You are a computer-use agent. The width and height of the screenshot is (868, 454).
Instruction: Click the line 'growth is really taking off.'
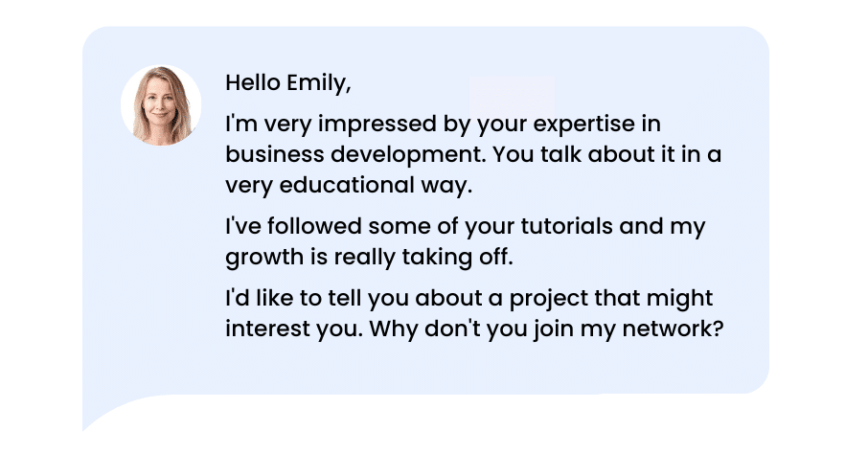[x=369, y=257]
